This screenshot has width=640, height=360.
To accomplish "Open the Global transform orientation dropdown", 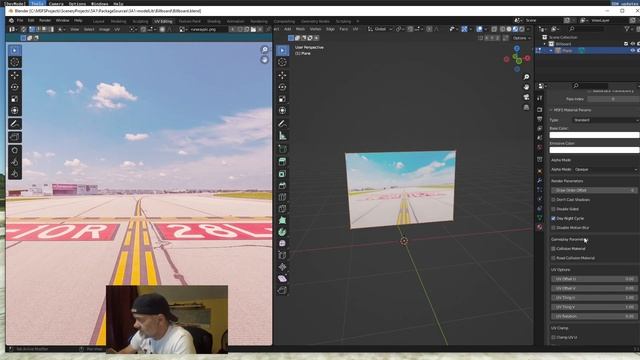I will coord(380,29).
